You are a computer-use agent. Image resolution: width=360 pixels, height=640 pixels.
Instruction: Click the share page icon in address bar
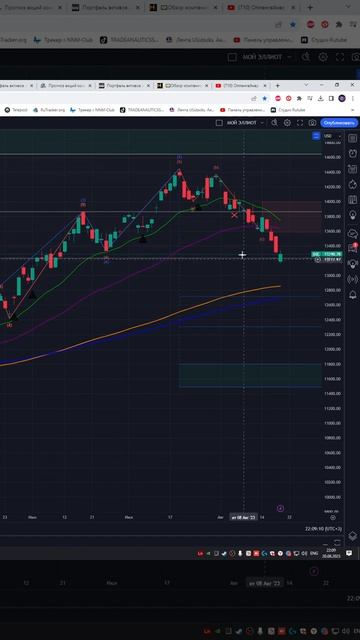[254, 98]
